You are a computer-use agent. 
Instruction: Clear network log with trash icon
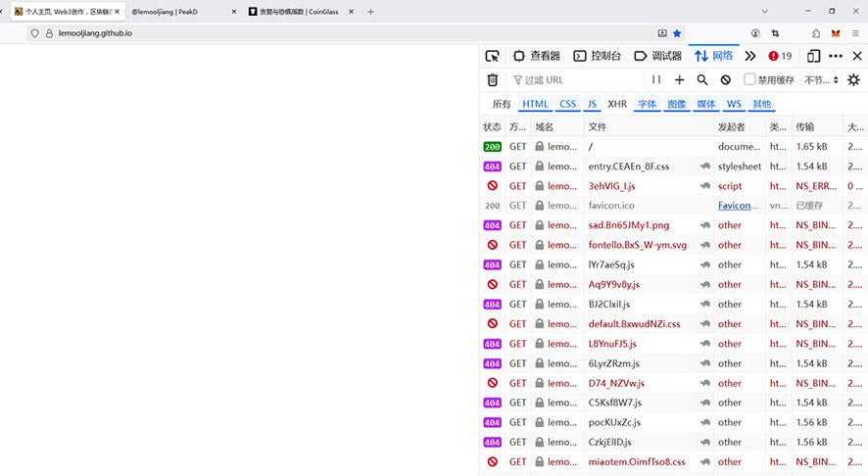[x=493, y=80]
